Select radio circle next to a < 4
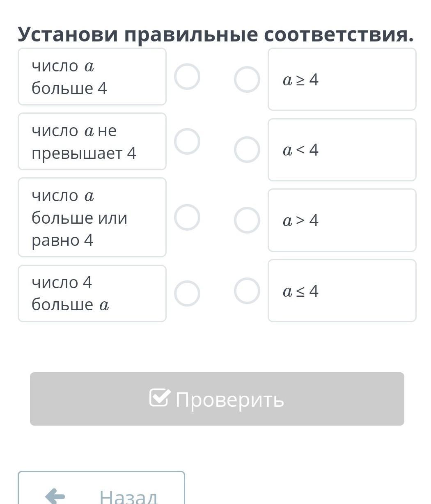 click(x=247, y=149)
